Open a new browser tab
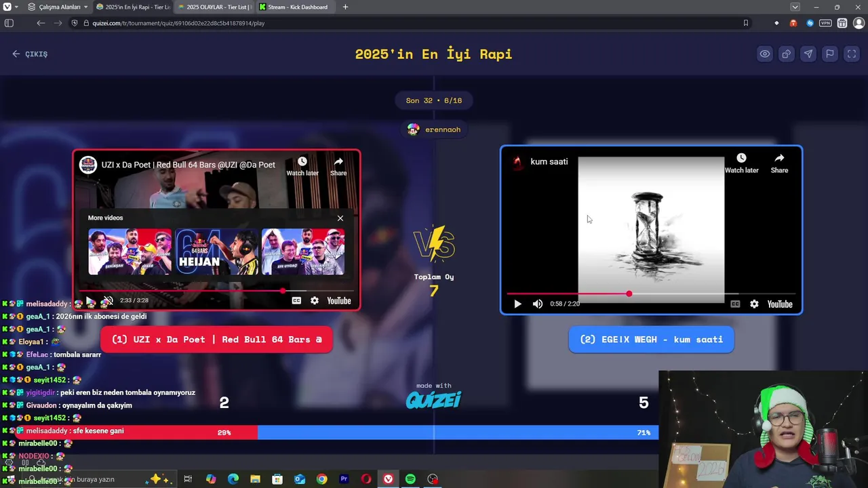The height and width of the screenshot is (488, 868). point(345,7)
